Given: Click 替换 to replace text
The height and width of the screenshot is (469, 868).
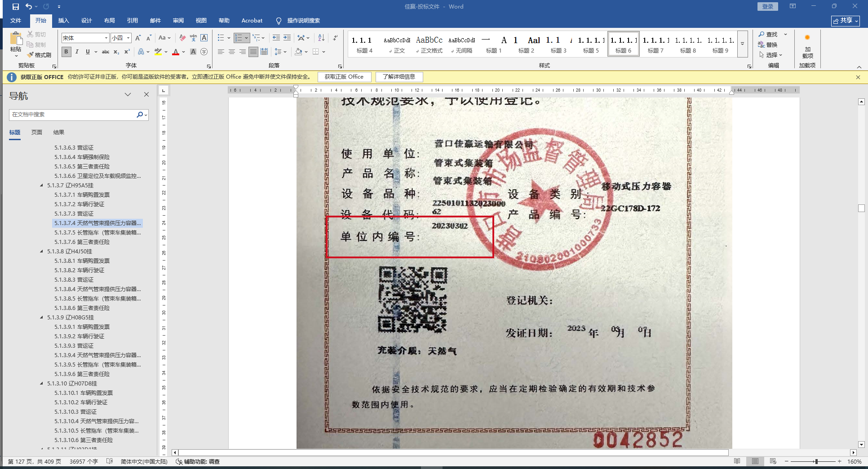Looking at the screenshot, I should [768, 44].
